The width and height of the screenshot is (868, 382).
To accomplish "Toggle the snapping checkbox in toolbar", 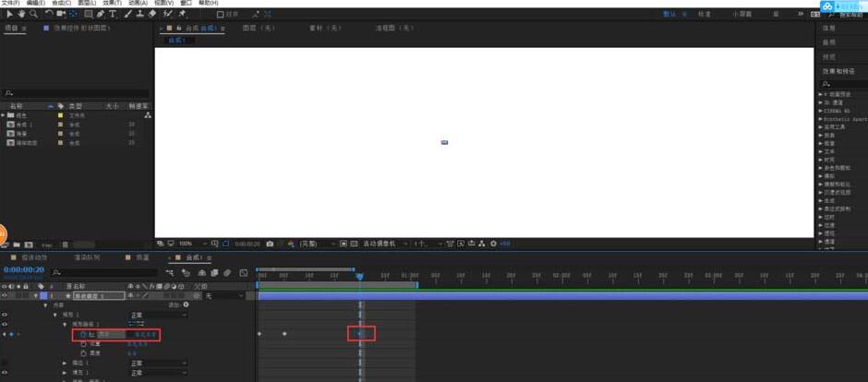I will click(220, 15).
